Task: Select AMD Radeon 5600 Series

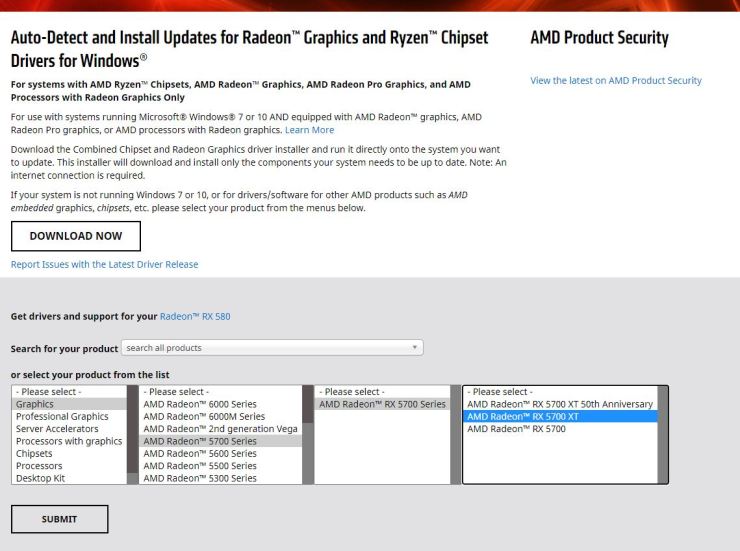Action: [x=220, y=453]
